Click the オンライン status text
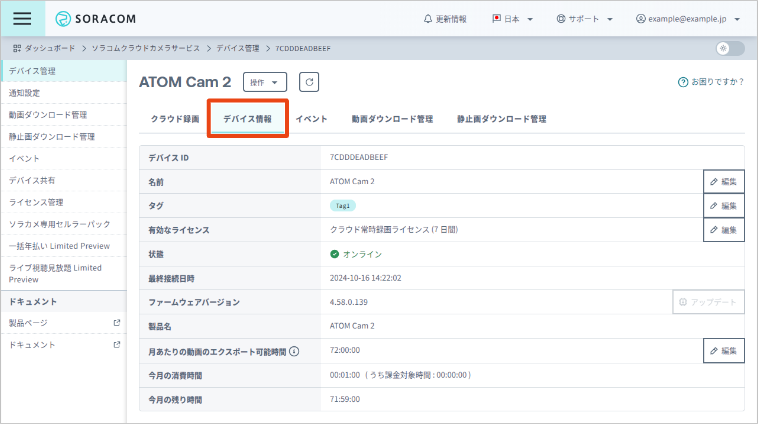Image resolution: width=758 pixels, height=424 pixels. pyautogui.click(x=362, y=254)
